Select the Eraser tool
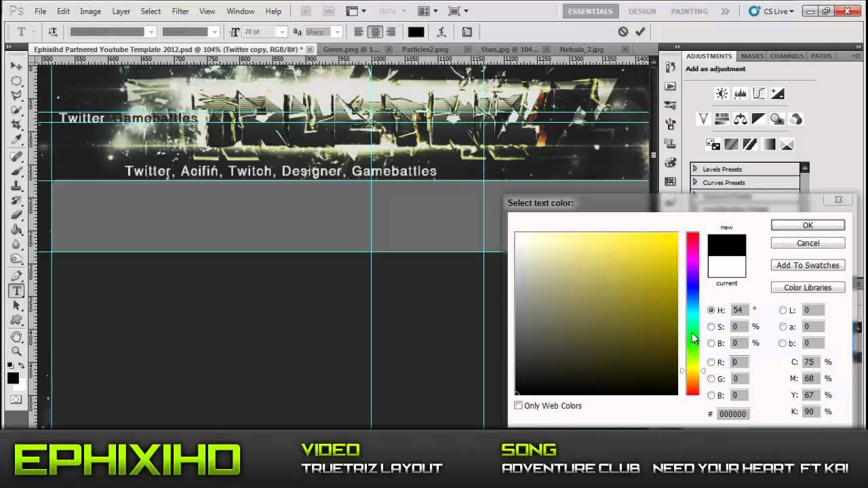Viewport: 868px width, 488px height. 16,216
